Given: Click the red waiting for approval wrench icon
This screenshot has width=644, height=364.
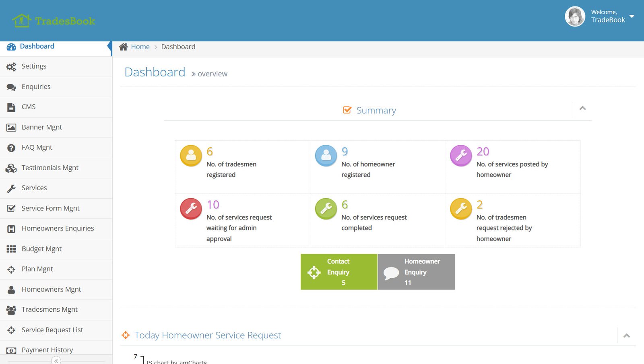Looking at the screenshot, I should [191, 209].
